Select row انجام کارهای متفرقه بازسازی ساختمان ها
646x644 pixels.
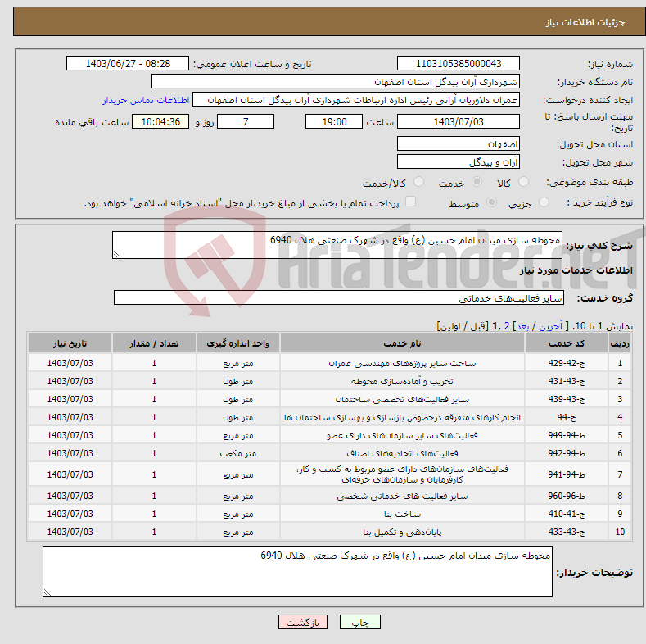(329, 417)
